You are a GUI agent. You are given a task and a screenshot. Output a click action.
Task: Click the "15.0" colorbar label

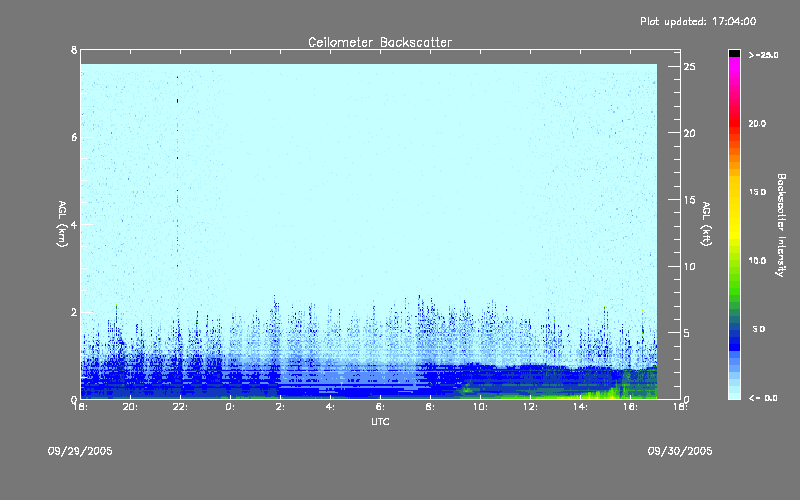(757, 192)
